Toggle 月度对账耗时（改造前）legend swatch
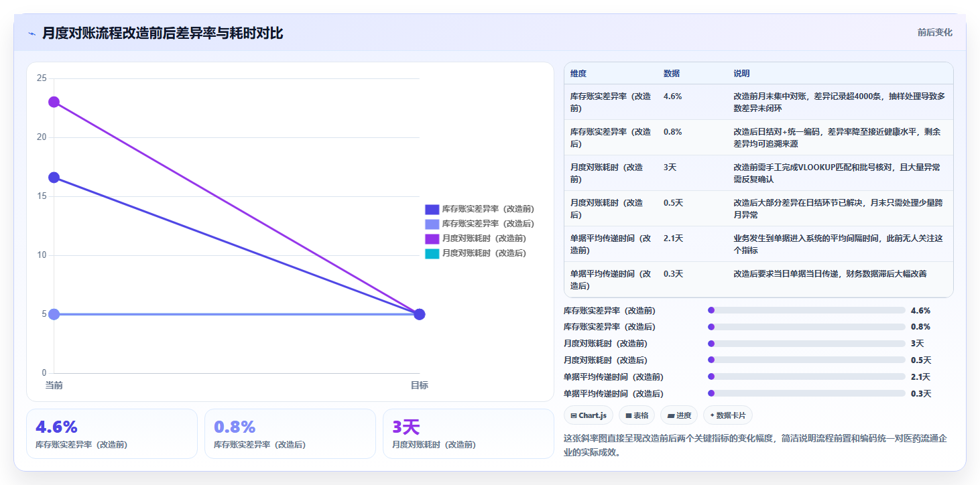This screenshot has width=980, height=485. [432, 238]
